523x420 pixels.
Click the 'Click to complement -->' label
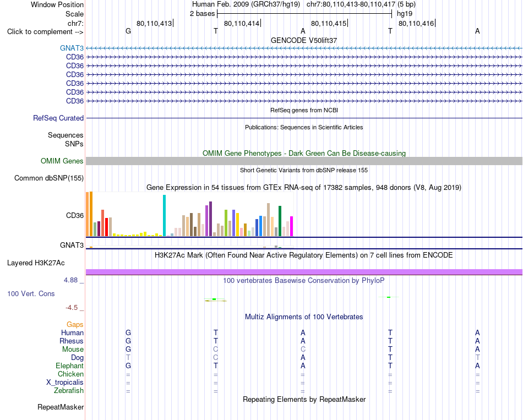point(45,32)
